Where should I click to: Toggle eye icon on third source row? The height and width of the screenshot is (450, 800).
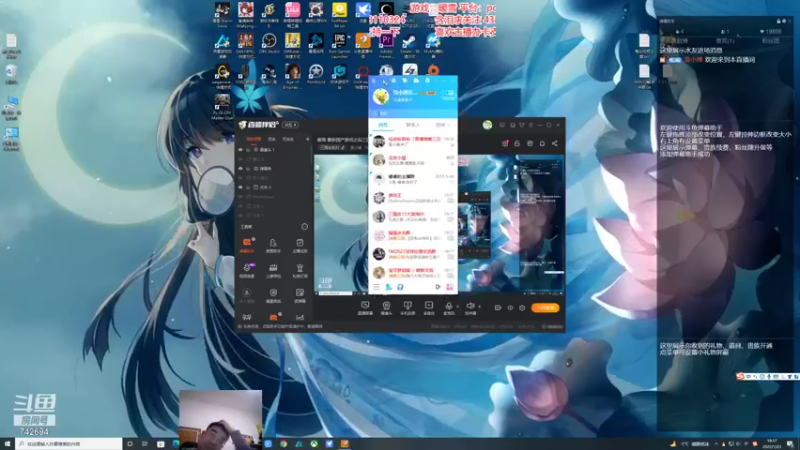(x=241, y=168)
